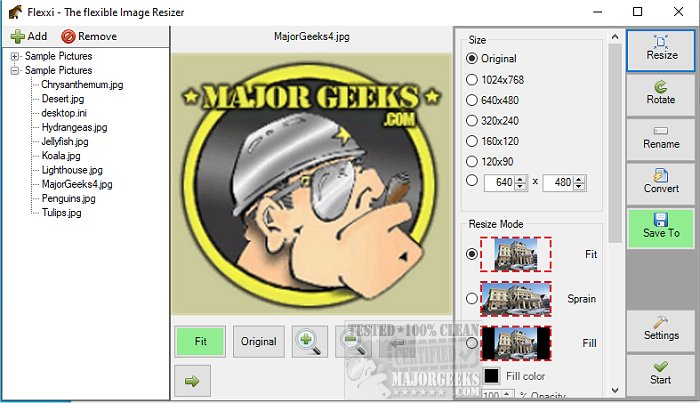Go to next image with green arrow
The height and width of the screenshot is (403, 700).
click(x=192, y=381)
